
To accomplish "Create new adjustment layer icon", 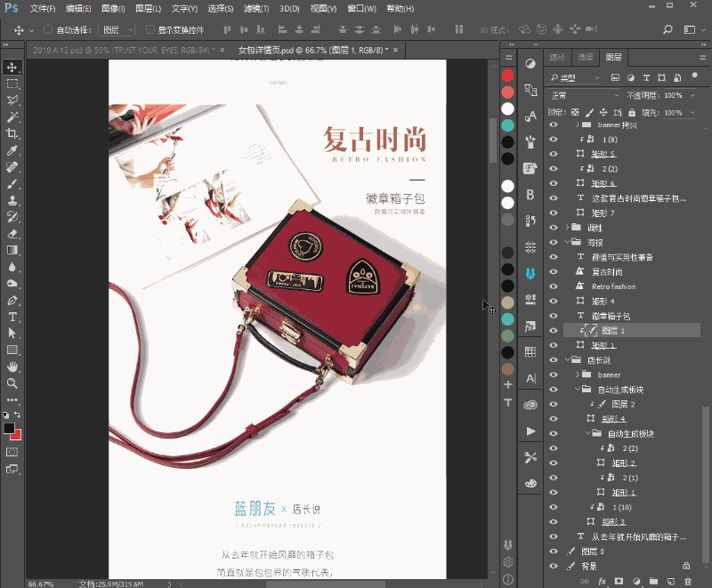I will [x=636, y=581].
